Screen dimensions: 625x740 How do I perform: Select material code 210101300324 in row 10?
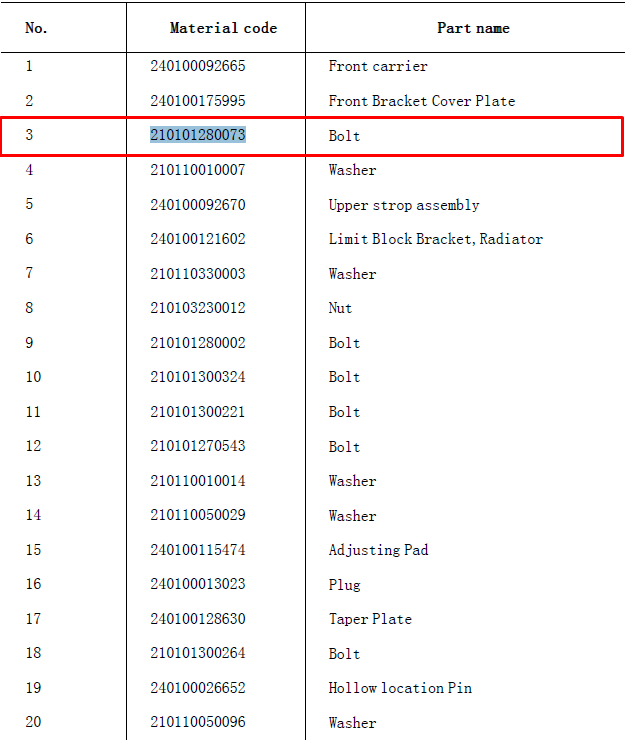(198, 377)
